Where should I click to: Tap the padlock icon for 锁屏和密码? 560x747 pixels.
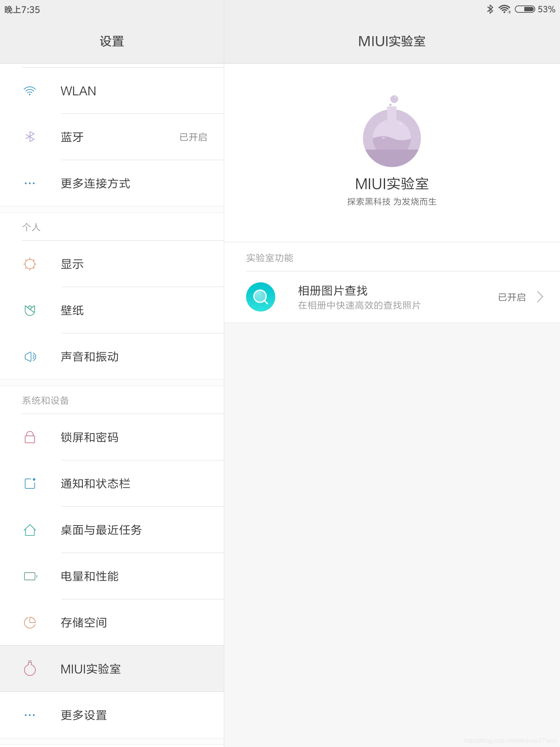30,437
